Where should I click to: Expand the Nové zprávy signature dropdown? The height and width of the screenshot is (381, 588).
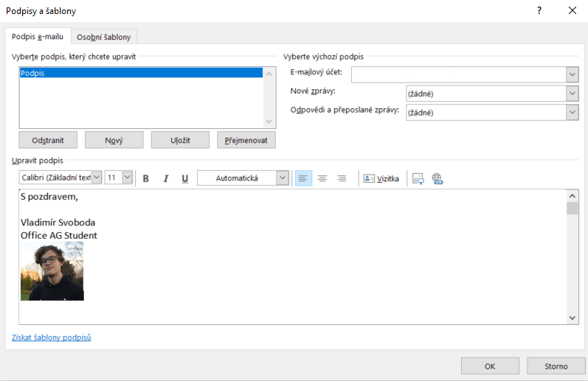pos(572,94)
